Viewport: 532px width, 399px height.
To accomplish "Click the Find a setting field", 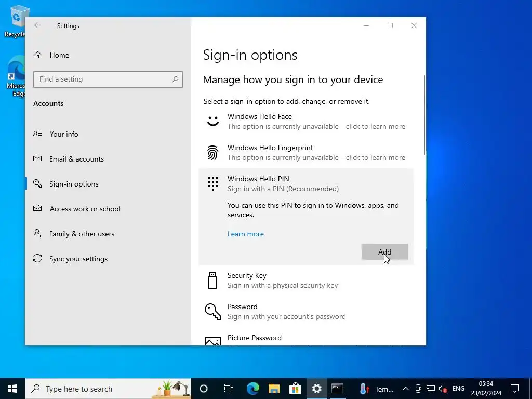I will click(x=108, y=79).
